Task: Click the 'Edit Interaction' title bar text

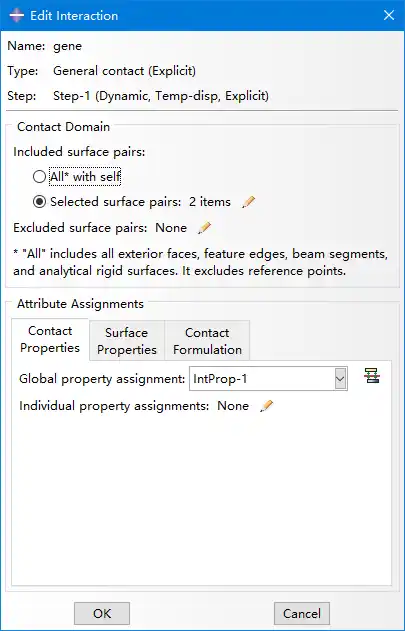Action: pos(74,16)
